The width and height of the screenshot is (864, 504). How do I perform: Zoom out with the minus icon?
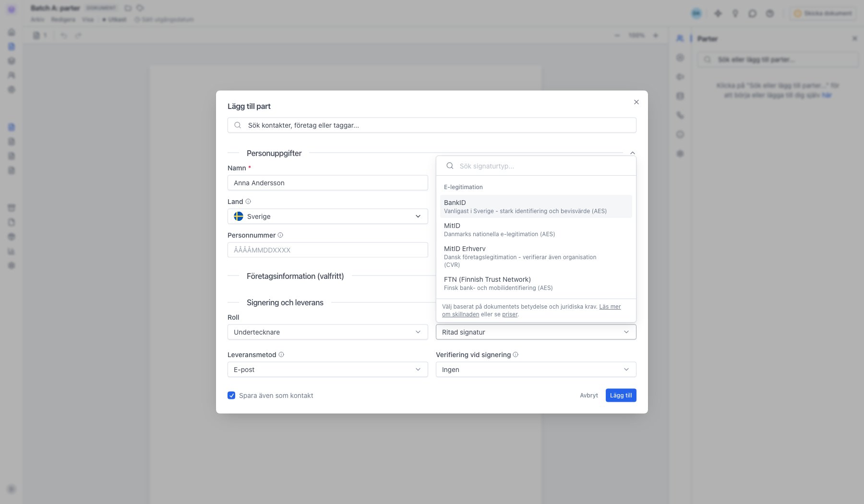tap(617, 36)
